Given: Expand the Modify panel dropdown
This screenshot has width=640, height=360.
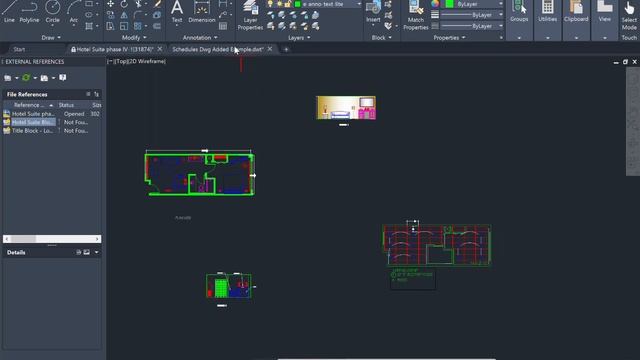Looking at the screenshot, I should pos(134,37).
